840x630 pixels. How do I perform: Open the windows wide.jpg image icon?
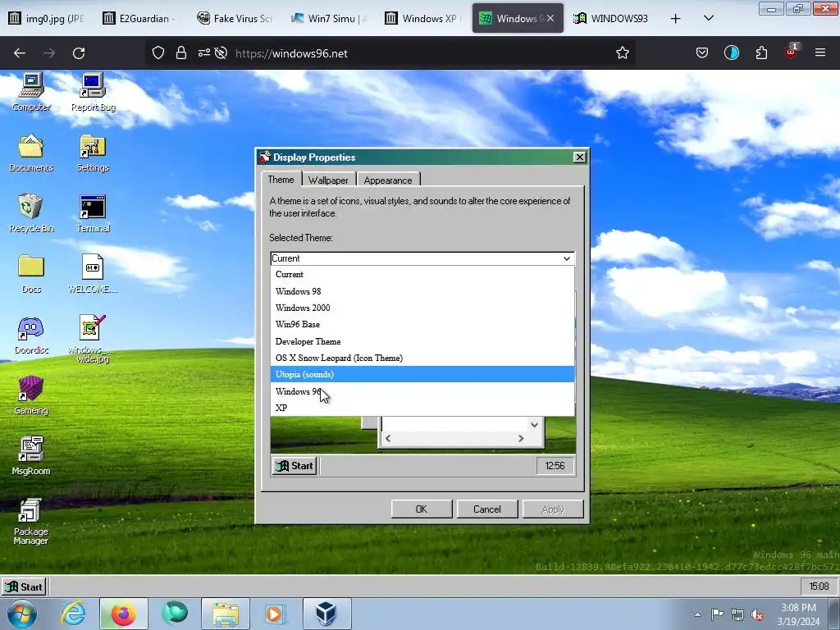coord(93,339)
